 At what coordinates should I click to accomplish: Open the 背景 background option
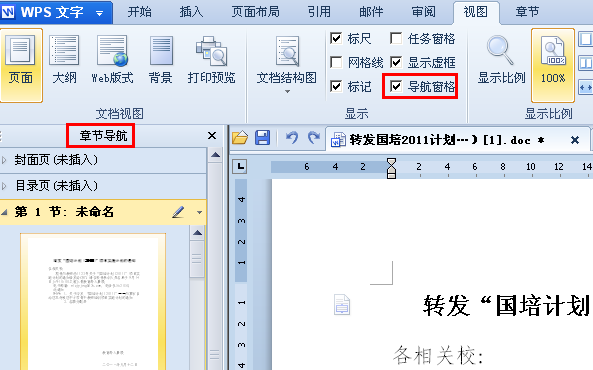pyautogui.click(x=161, y=59)
